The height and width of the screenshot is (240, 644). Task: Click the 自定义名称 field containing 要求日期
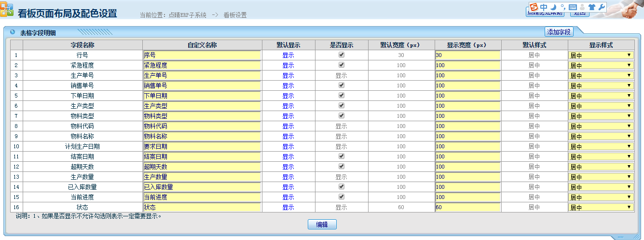(x=202, y=146)
